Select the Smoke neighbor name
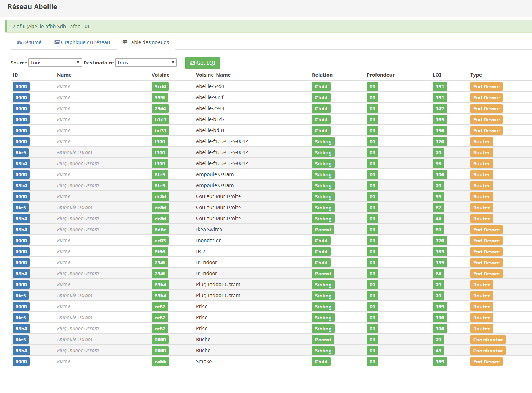This screenshot has height=393, width=532. 204,361
